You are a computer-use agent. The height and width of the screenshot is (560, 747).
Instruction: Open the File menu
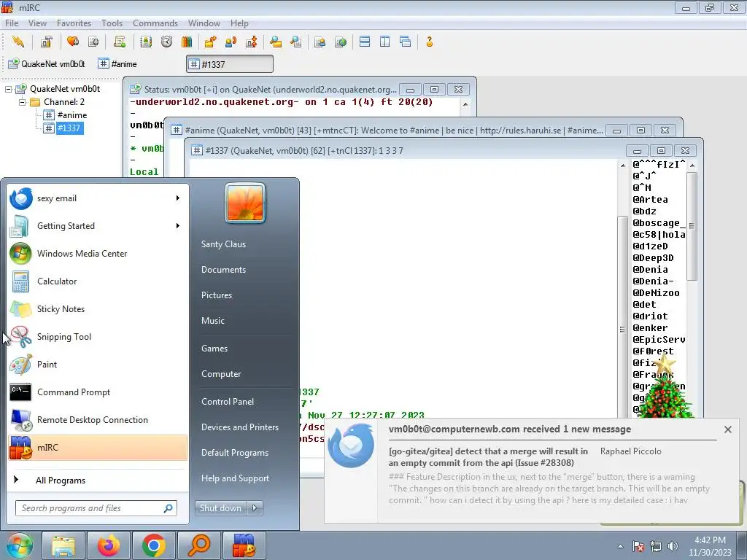pyautogui.click(x=12, y=23)
